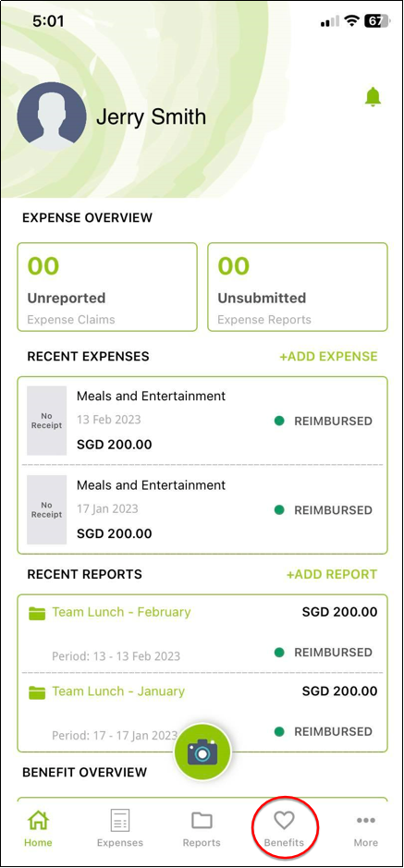Open Jerry Smith's profile avatar
Image resolution: width=404 pixels, height=868 pixels.
(52, 116)
